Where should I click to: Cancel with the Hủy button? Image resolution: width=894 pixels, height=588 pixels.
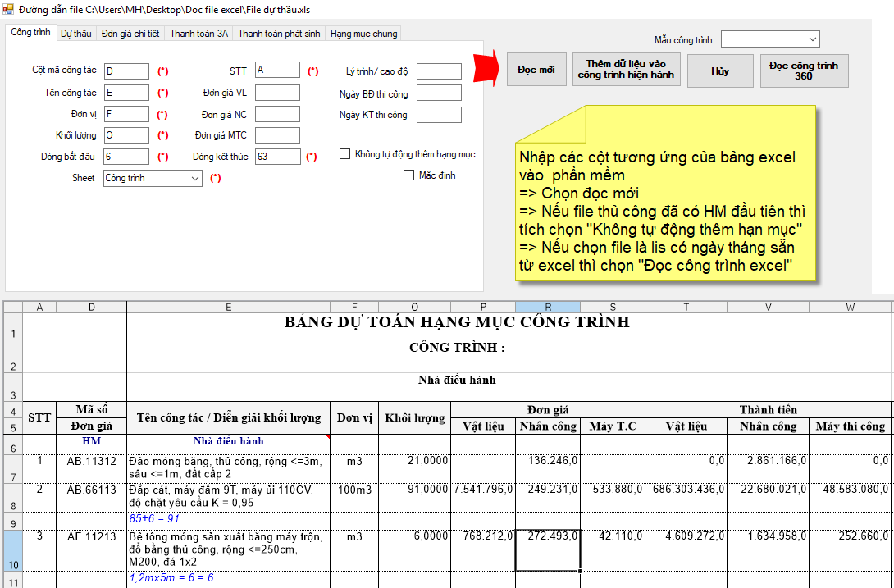pyautogui.click(x=720, y=71)
